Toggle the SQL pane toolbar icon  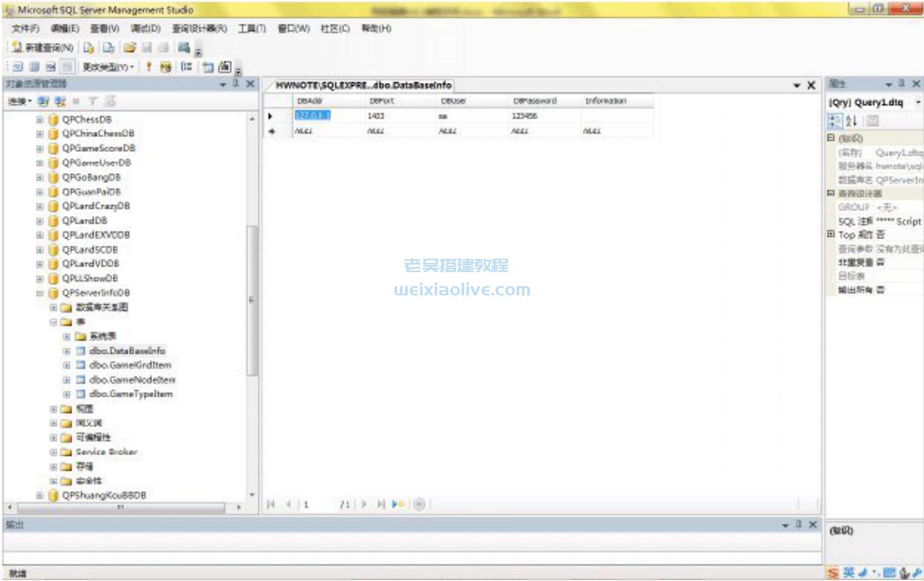tap(51, 67)
